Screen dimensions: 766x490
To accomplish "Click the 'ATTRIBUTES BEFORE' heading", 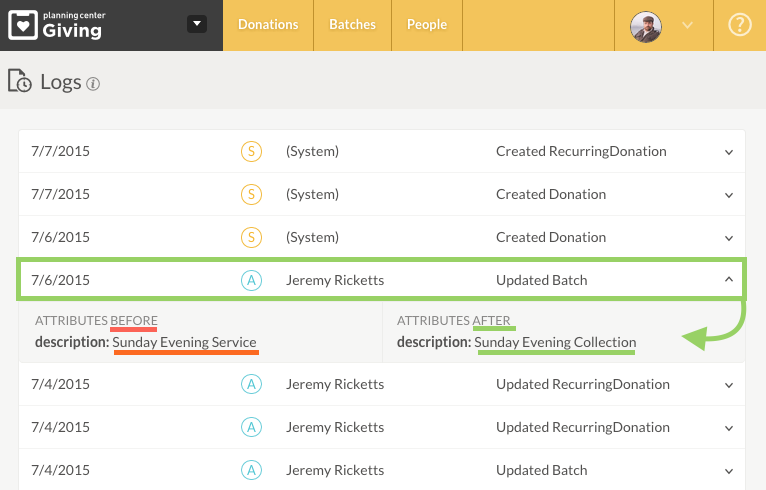I will 96,320.
